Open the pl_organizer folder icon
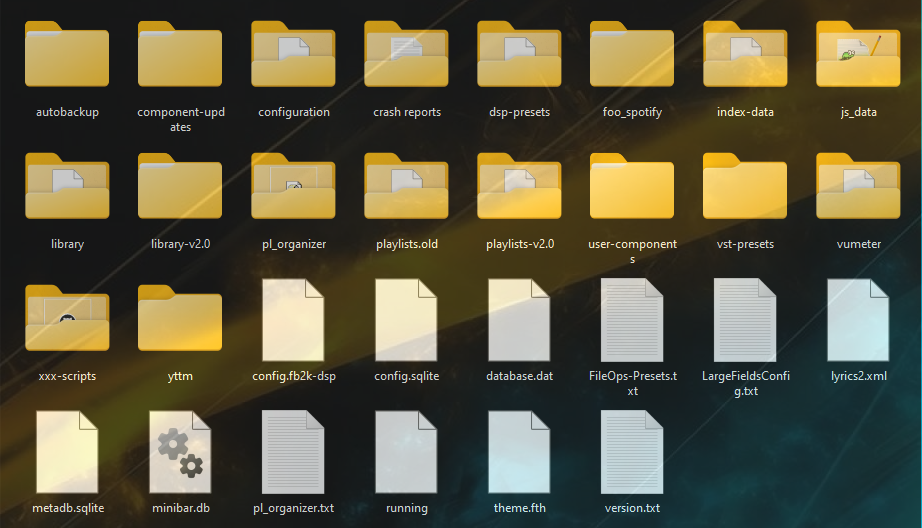 point(293,186)
